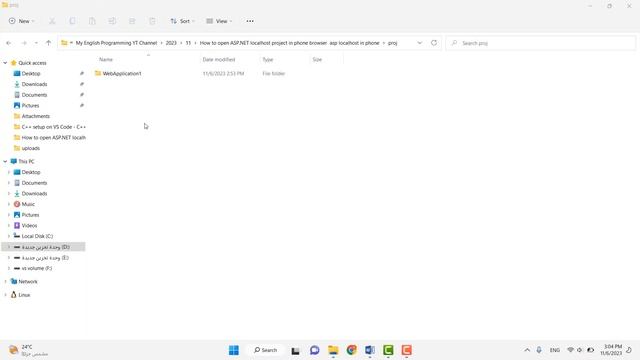Click the 2023 breadcrumb segment
The height and width of the screenshot is (360, 640).
(x=171, y=43)
